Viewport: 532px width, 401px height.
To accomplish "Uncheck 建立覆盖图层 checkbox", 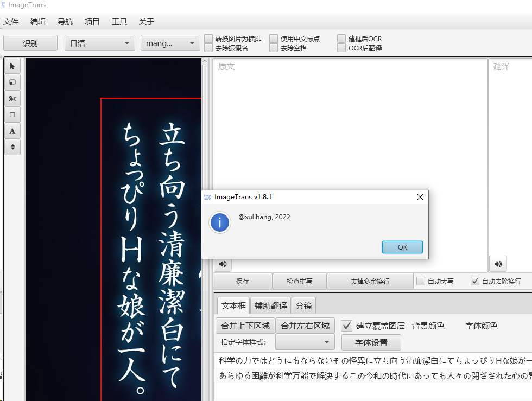I will pyautogui.click(x=346, y=326).
